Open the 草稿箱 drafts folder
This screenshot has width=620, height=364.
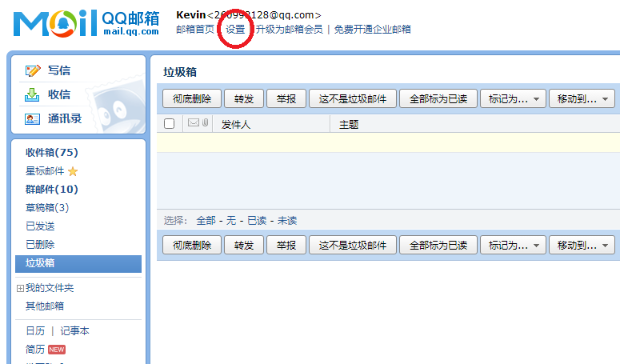tap(47, 208)
